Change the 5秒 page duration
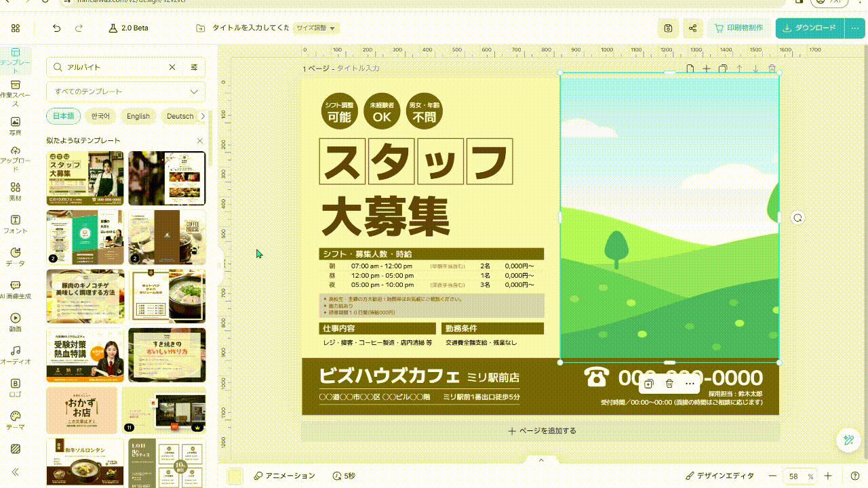Viewport: 868px width, 488px height. pyautogui.click(x=344, y=476)
